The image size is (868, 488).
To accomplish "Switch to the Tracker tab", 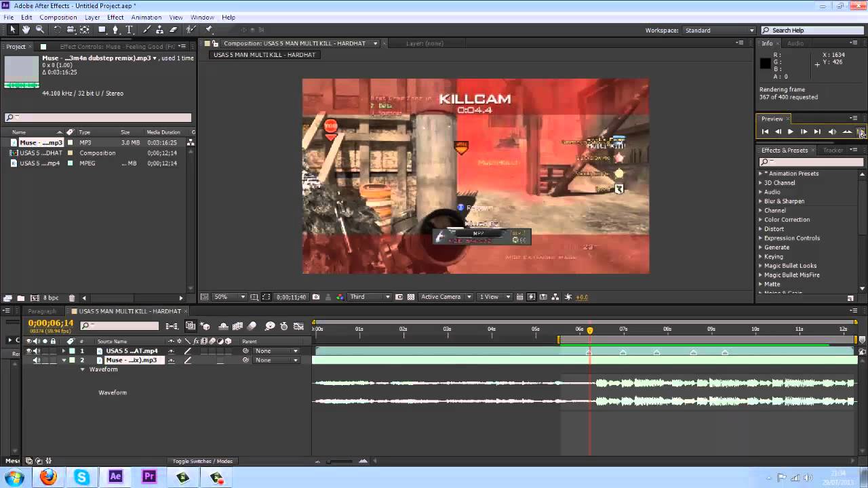I will click(x=833, y=150).
